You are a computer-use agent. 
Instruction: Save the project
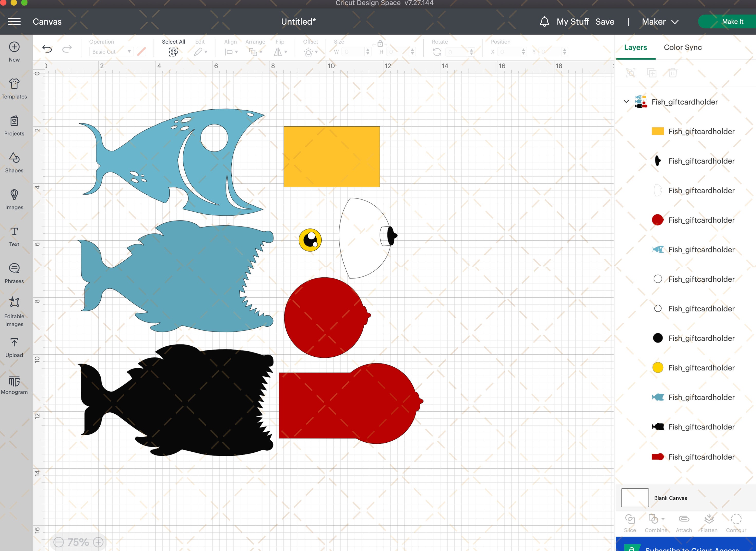coord(605,22)
